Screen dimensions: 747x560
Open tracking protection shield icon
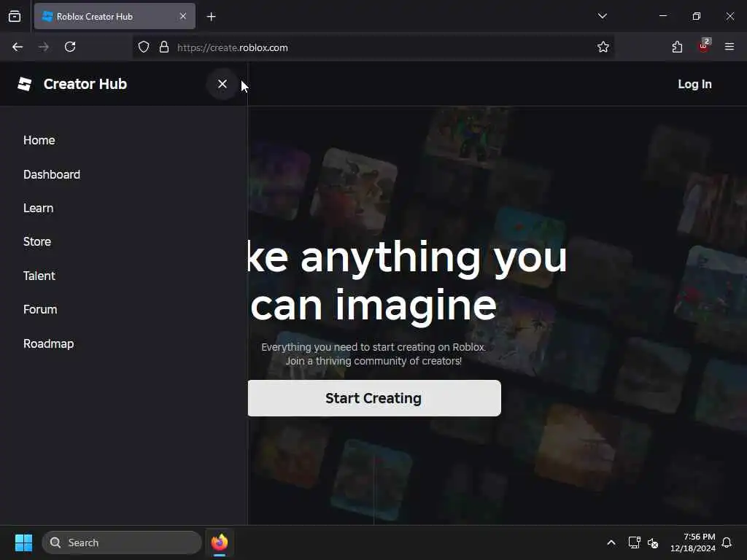point(144,47)
